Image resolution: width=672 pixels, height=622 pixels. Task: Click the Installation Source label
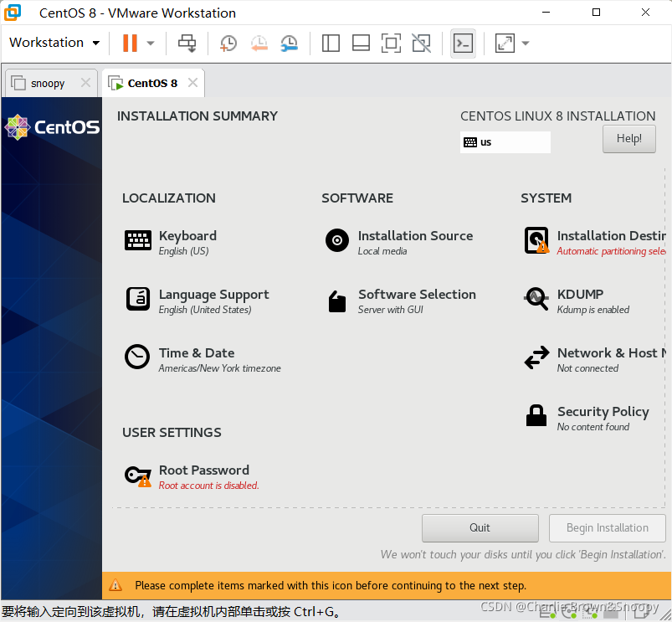point(415,236)
